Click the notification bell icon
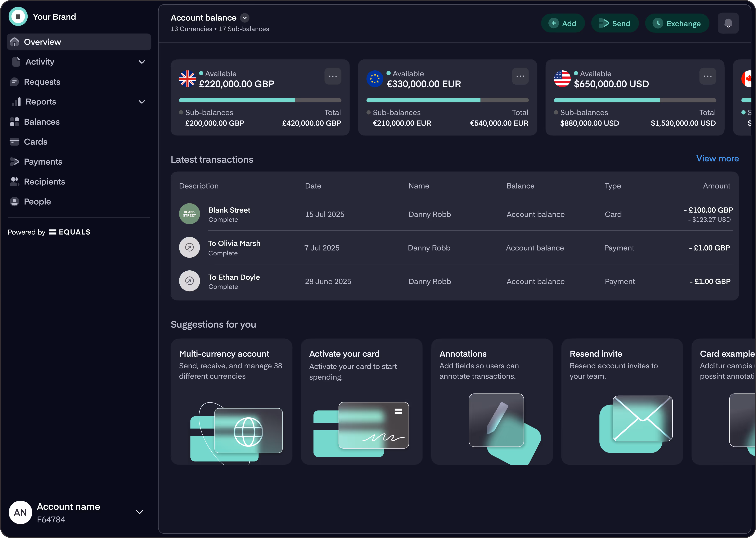 tap(728, 23)
